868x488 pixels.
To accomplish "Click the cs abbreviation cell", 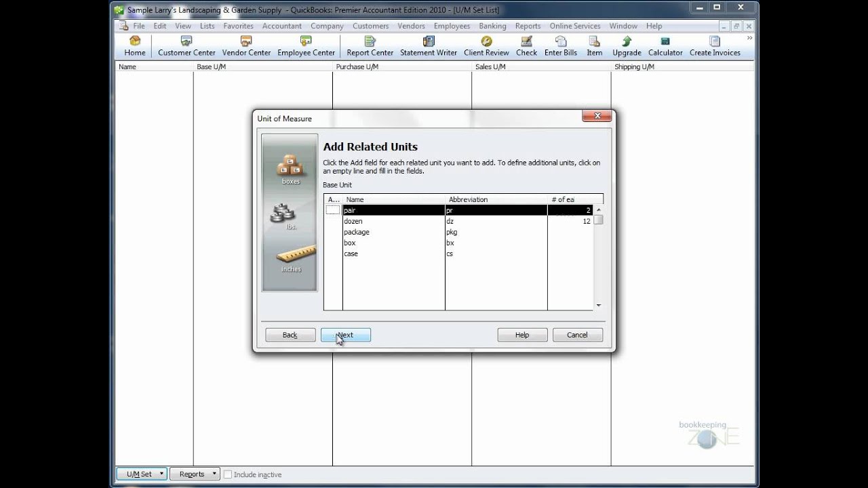I will [496, 253].
